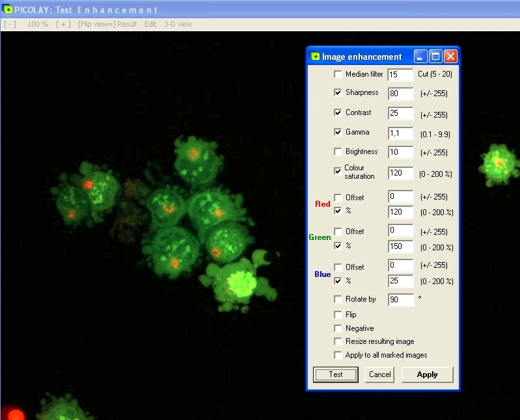Viewport: 520px width, 420px height.
Task: Enable the Brightness checkbox
Action: coord(338,151)
